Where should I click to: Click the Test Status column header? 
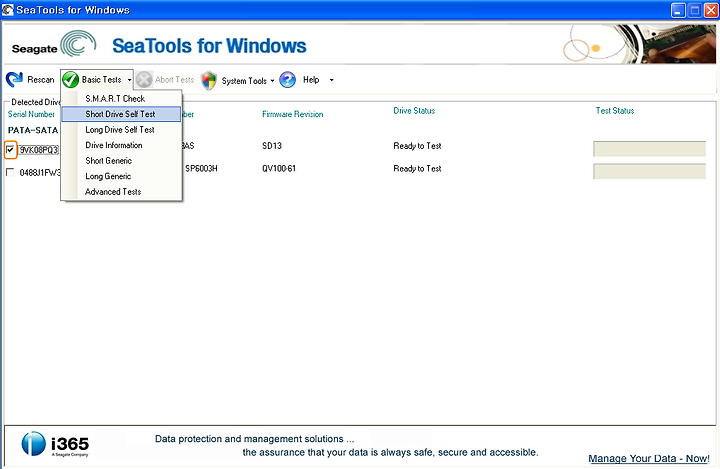(615, 111)
